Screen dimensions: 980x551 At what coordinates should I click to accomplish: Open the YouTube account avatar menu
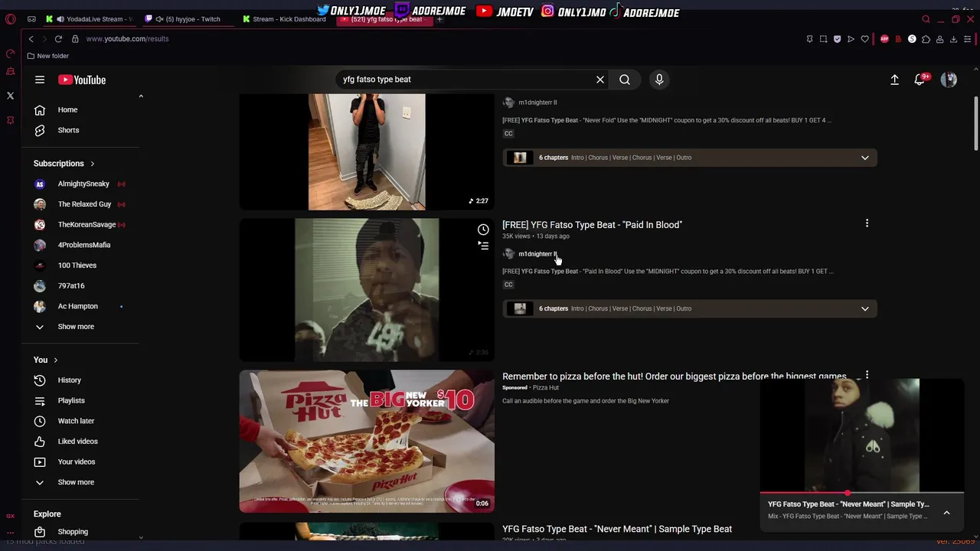pos(949,80)
